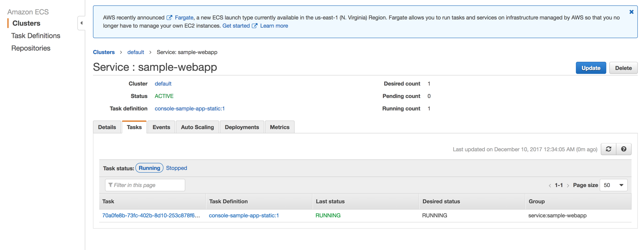
Task: Click the refresh tasks icon
Action: pyautogui.click(x=608, y=149)
